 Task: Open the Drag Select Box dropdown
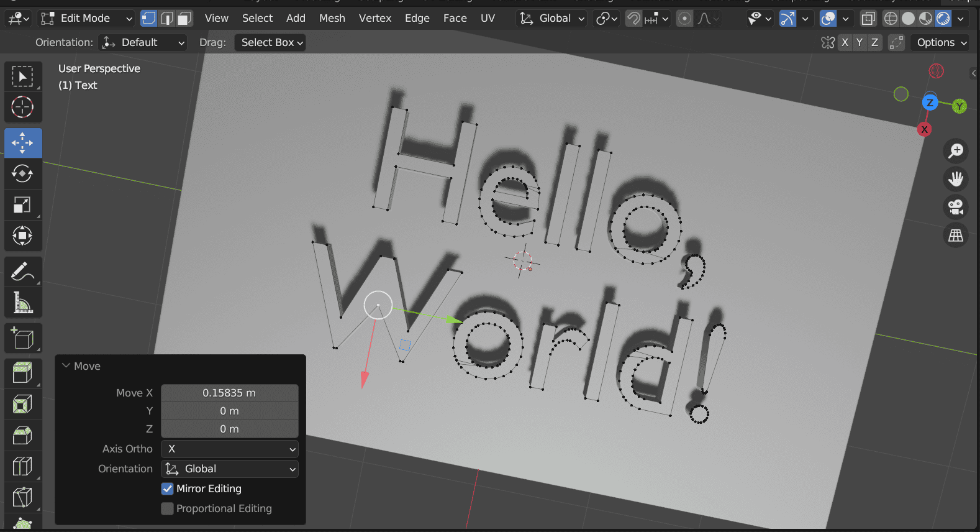click(270, 42)
